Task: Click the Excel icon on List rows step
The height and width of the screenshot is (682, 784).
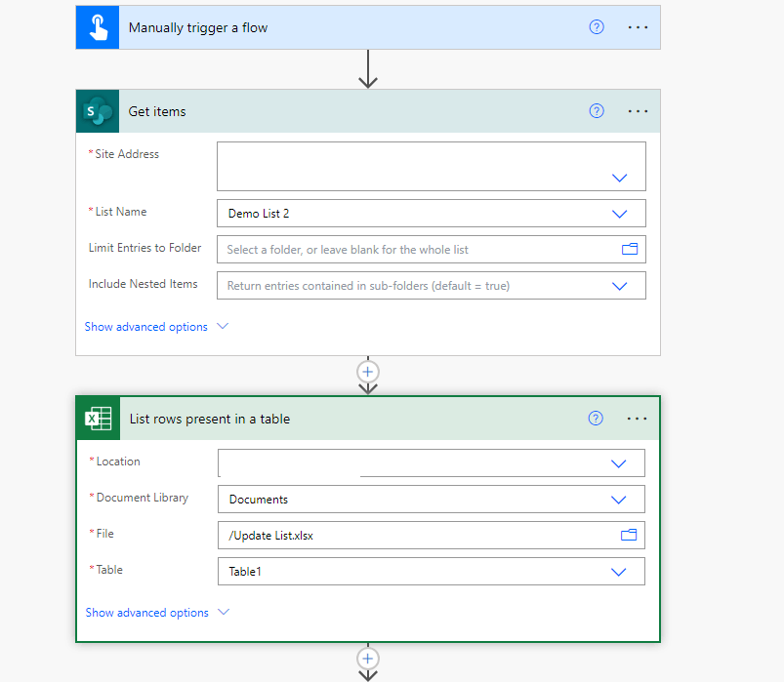Action: (x=97, y=418)
